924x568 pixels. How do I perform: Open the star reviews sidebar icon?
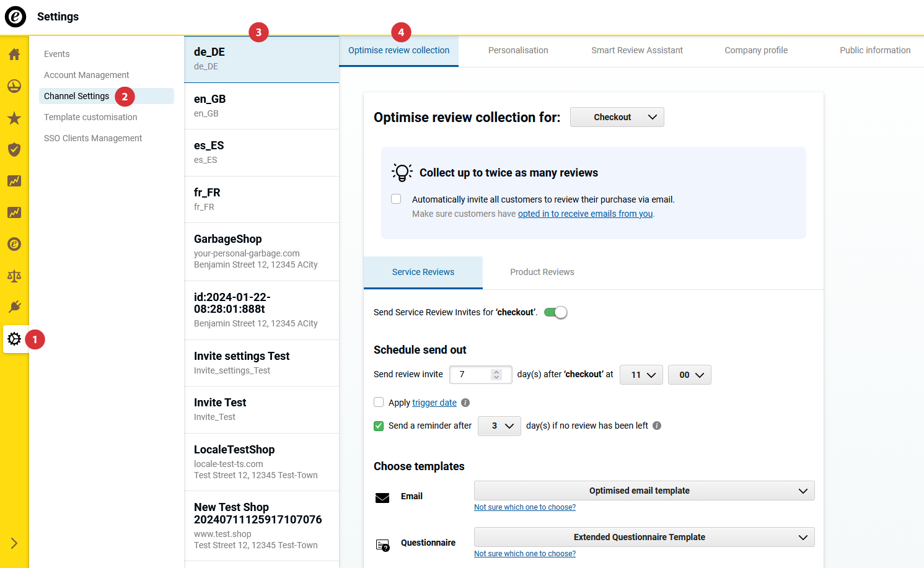pyautogui.click(x=14, y=118)
